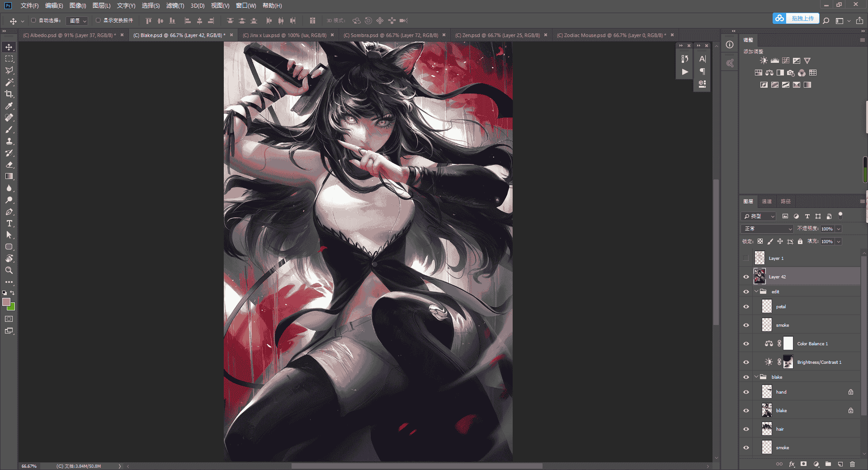Select the Horizontal Type tool
The height and width of the screenshot is (470, 868).
9,223
